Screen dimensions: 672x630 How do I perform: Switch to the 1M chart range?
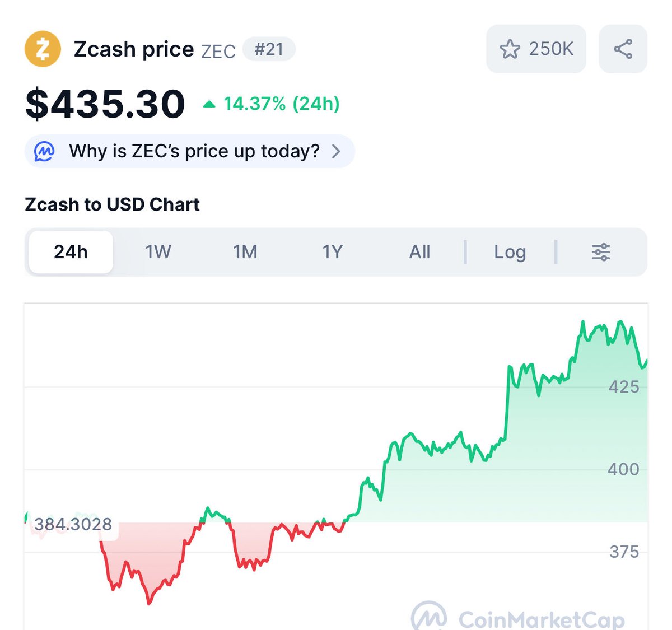[x=245, y=252]
